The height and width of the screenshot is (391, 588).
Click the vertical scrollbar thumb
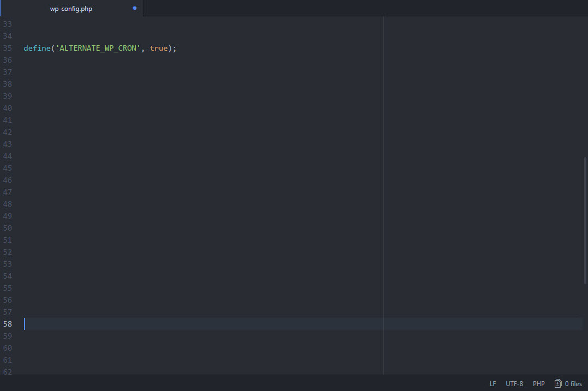(x=585, y=220)
